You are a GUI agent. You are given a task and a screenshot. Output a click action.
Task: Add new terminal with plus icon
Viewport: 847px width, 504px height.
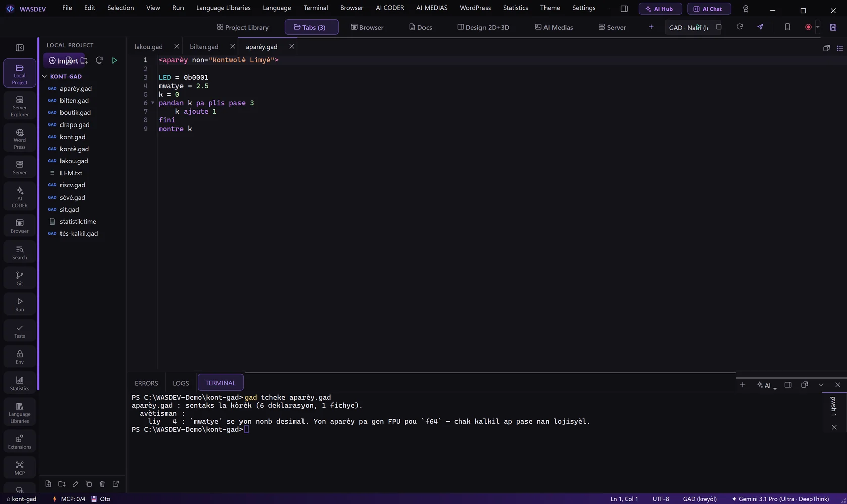(x=743, y=385)
